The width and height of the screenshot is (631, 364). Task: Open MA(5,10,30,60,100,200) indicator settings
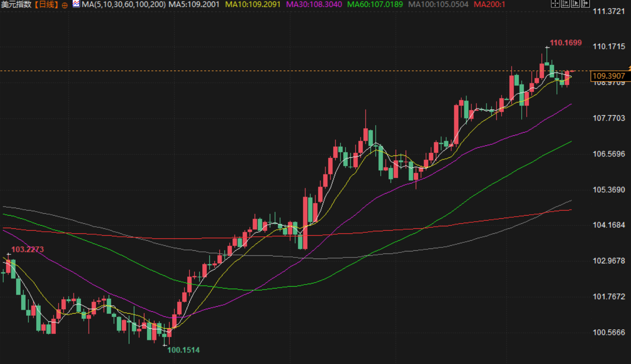[123, 4]
